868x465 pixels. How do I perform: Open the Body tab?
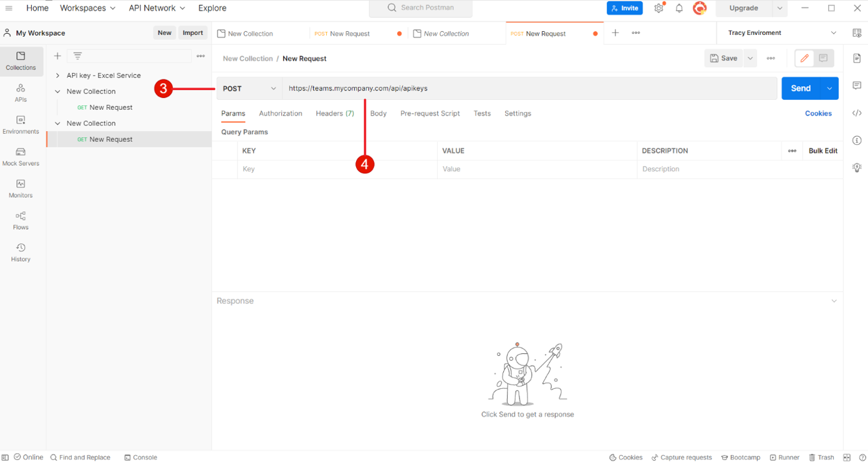pyautogui.click(x=378, y=114)
